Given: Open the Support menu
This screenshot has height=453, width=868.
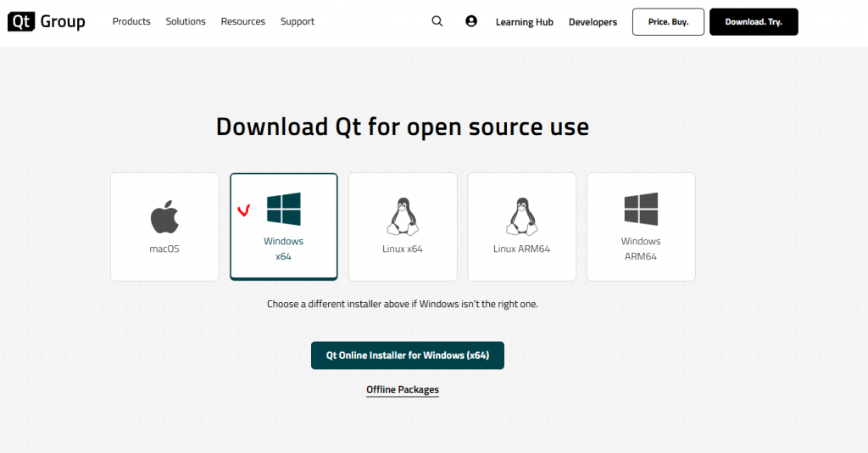Looking at the screenshot, I should click(298, 22).
